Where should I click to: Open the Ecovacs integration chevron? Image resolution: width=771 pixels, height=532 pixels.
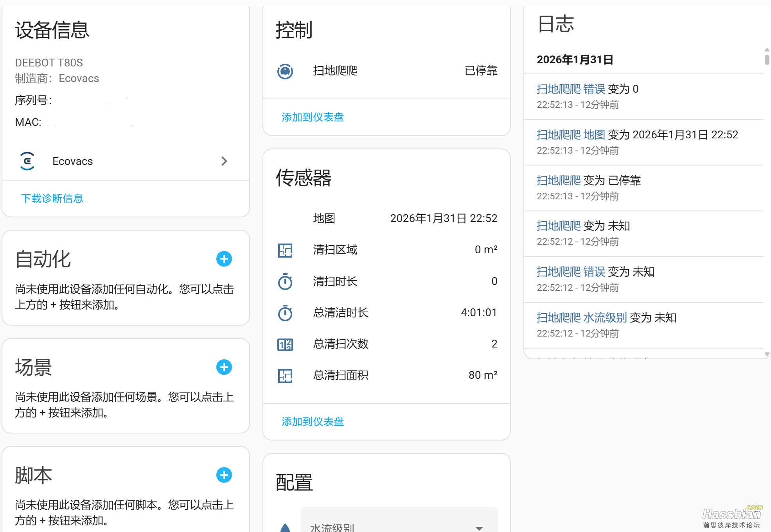[224, 161]
